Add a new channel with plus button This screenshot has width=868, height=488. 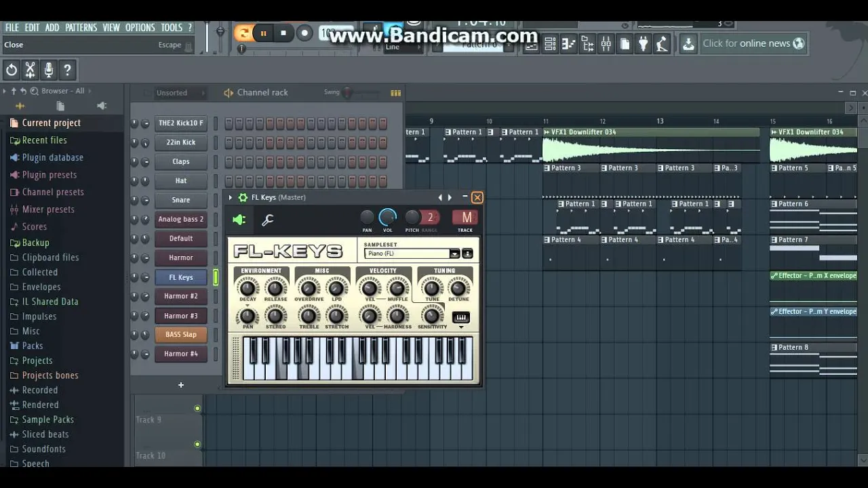coord(181,385)
